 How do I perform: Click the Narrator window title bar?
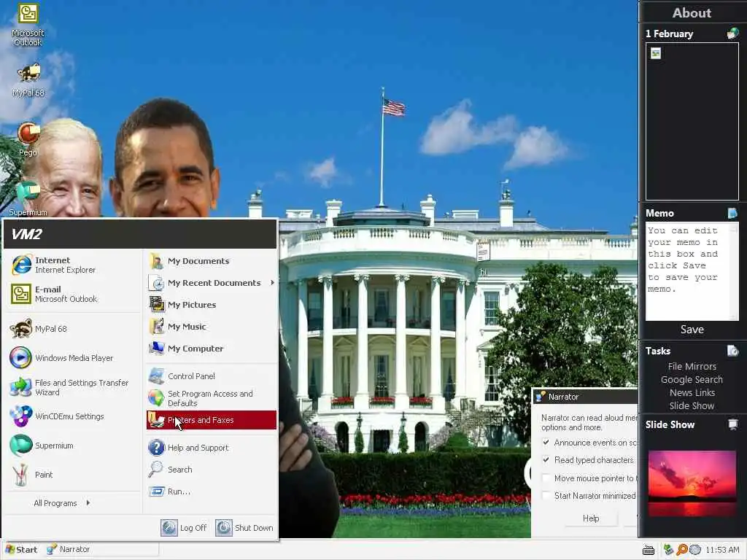tap(586, 397)
